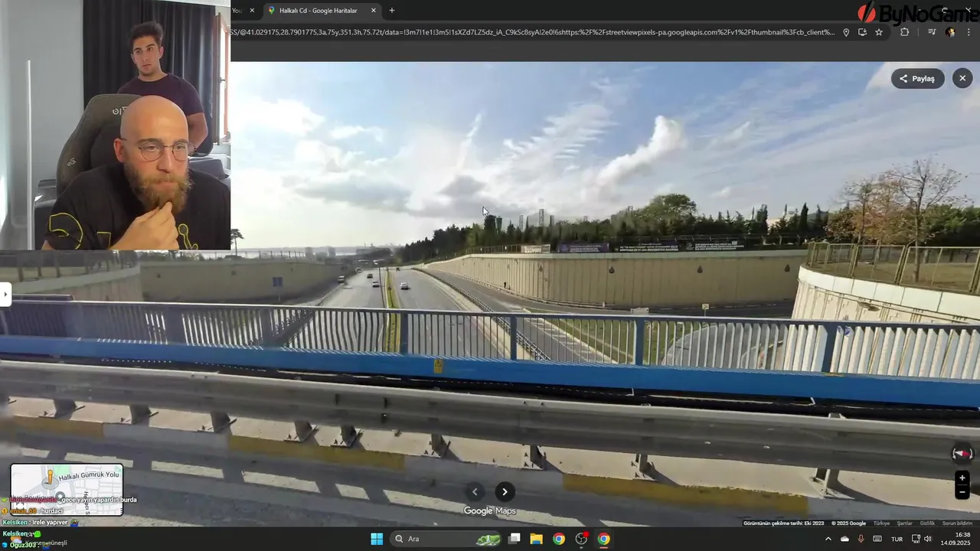
Task: Click the Görüntünün çekilme tarihi: Eki 2023 text
Action: pyautogui.click(x=783, y=523)
